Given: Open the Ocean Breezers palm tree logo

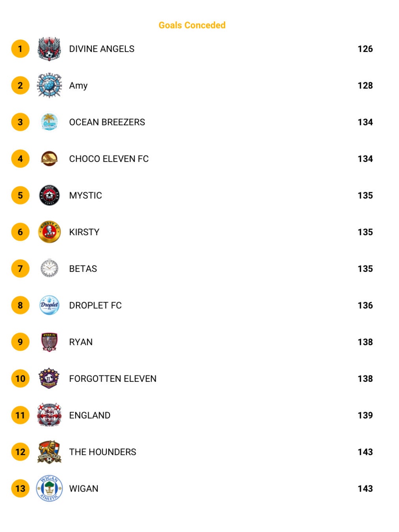Looking at the screenshot, I should click(x=49, y=122).
